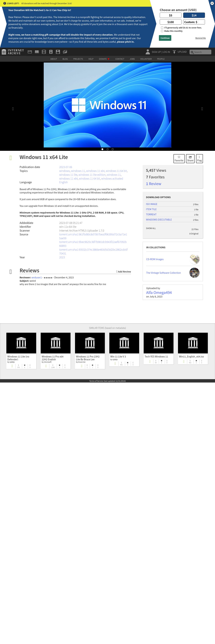Check Make this monthly checkbox
The width and height of the screenshot is (215, 644).
[x=162, y=31]
